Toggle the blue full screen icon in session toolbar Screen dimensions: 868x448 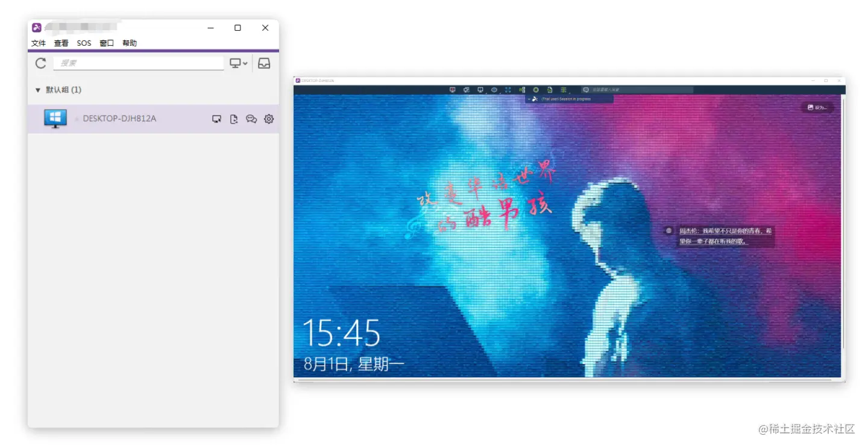click(x=508, y=90)
